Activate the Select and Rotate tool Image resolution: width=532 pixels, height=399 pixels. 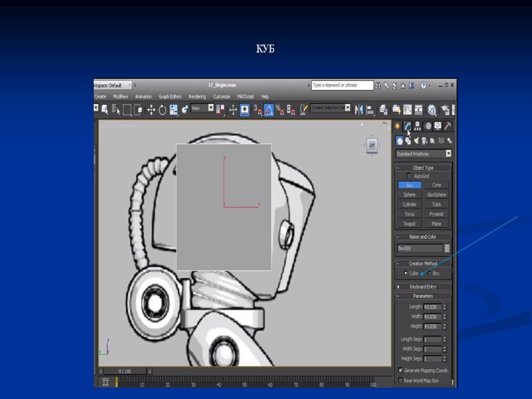coord(162,109)
